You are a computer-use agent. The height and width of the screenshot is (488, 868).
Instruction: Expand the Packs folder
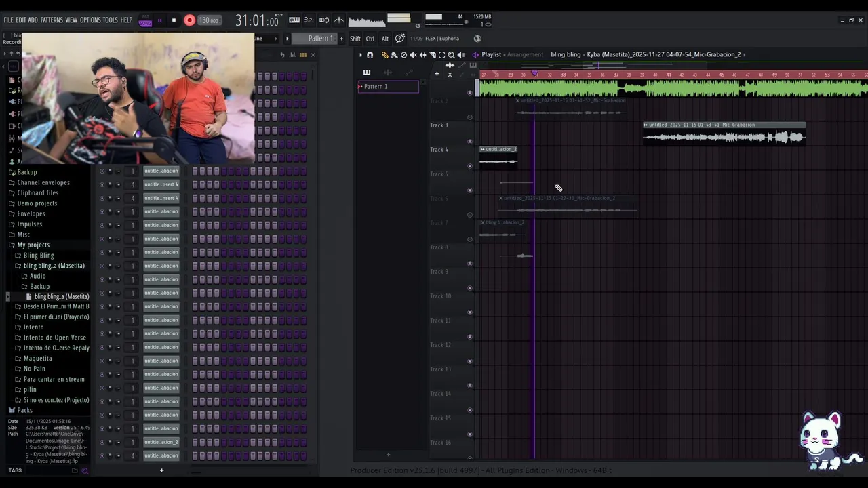pos(24,410)
